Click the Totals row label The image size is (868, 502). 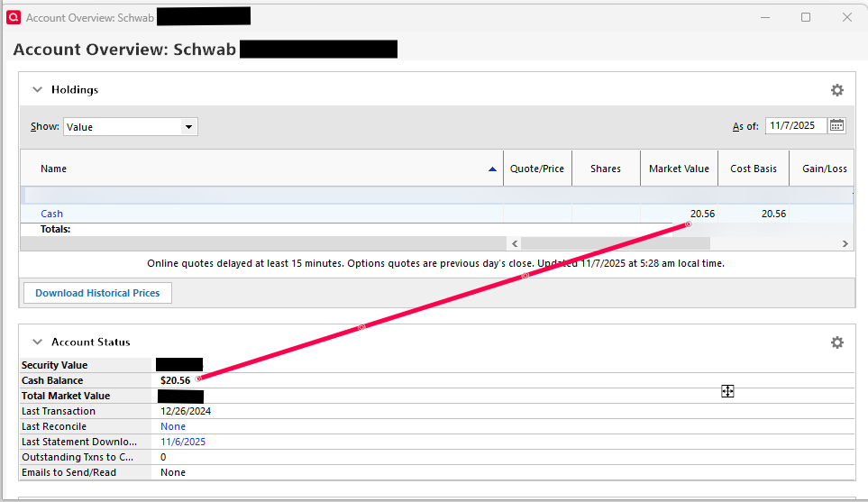(55, 229)
